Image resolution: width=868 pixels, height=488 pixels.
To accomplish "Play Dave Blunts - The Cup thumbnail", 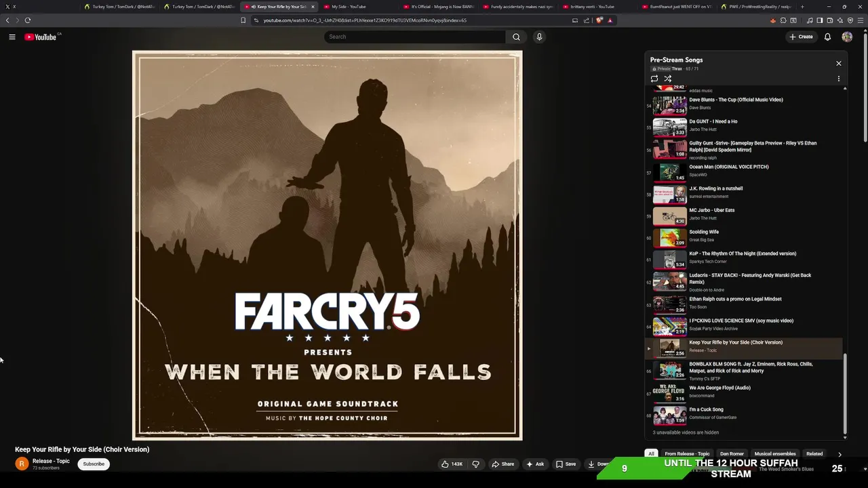I will (669, 105).
